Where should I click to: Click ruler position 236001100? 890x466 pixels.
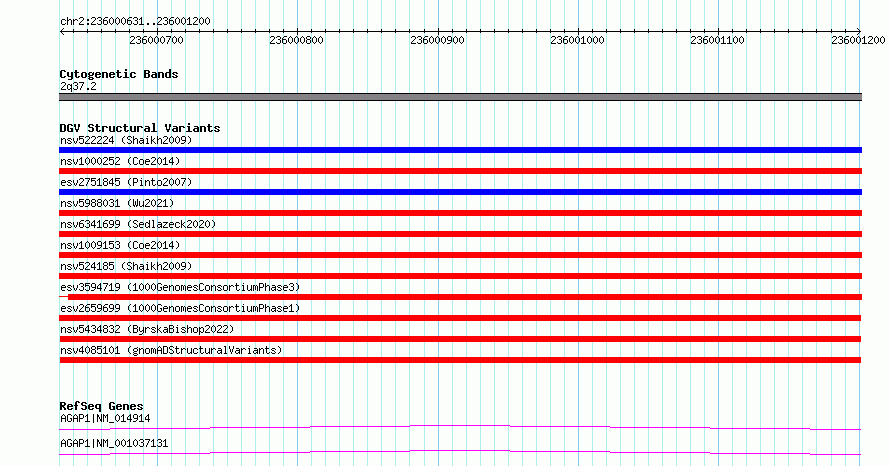click(x=717, y=40)
